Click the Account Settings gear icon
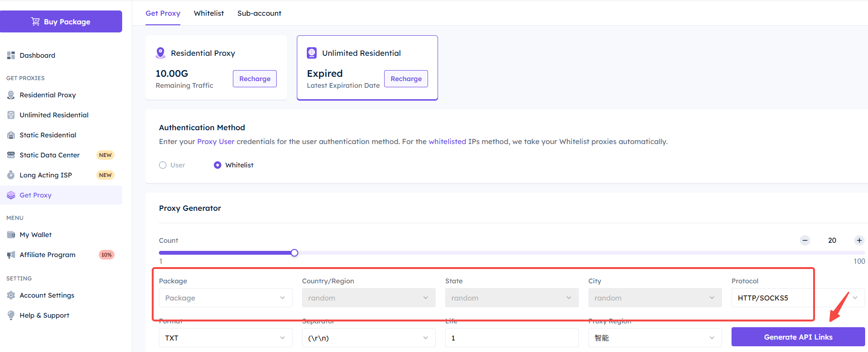868x352 pixels. [x=11, y=295]
